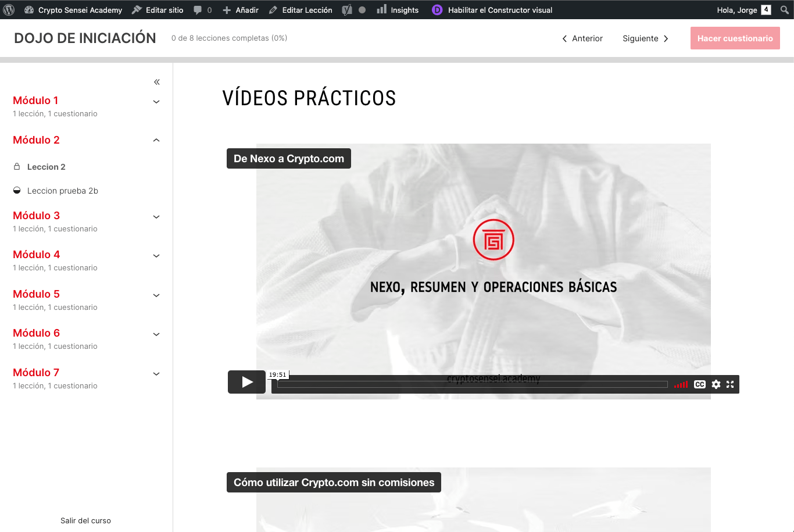Click the VÍDEOS PRÁCTICOS heading
This screenshot has height=532, width=794.
(309, 98)
